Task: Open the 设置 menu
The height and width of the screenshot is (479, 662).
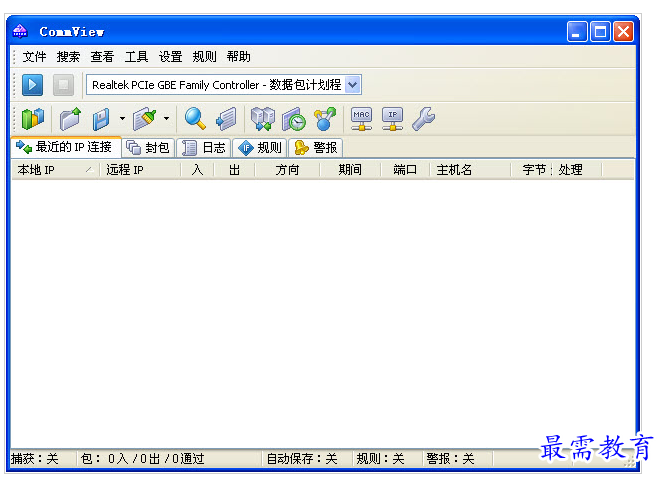Action: pyautogui.click(x=170, y=57)
